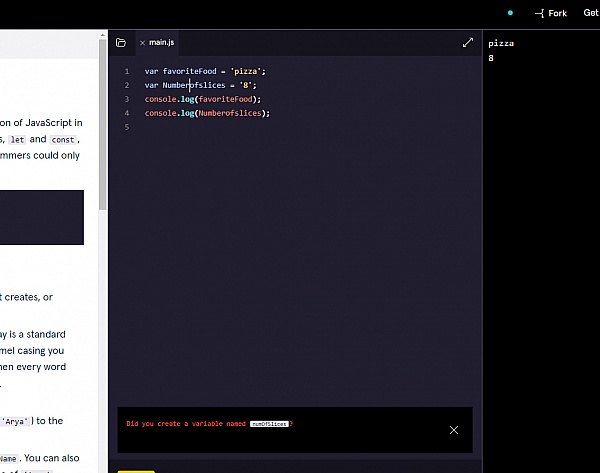Click console.log(Numberofslices) on line 4
Viewport: 600px width, 473px height.
tap(207, 113)
